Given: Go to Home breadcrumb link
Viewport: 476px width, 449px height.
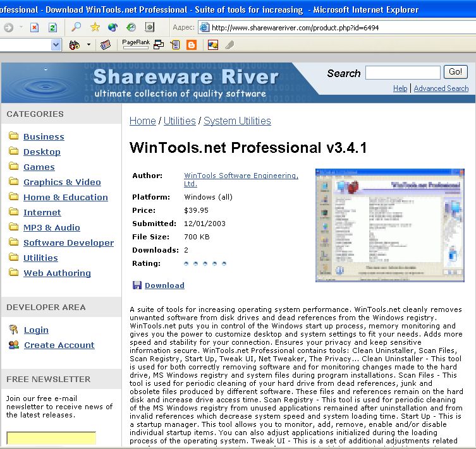Looking at the screenshot, I should (143, 121).
